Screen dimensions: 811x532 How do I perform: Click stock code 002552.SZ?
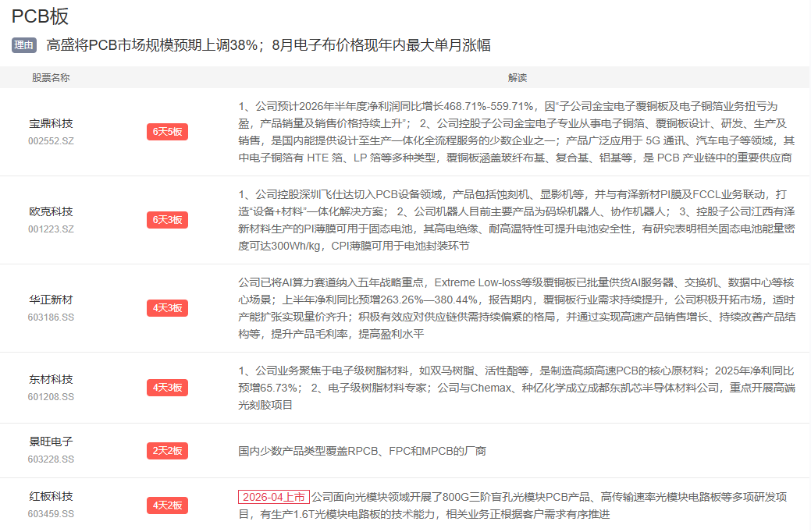[51, 140]
